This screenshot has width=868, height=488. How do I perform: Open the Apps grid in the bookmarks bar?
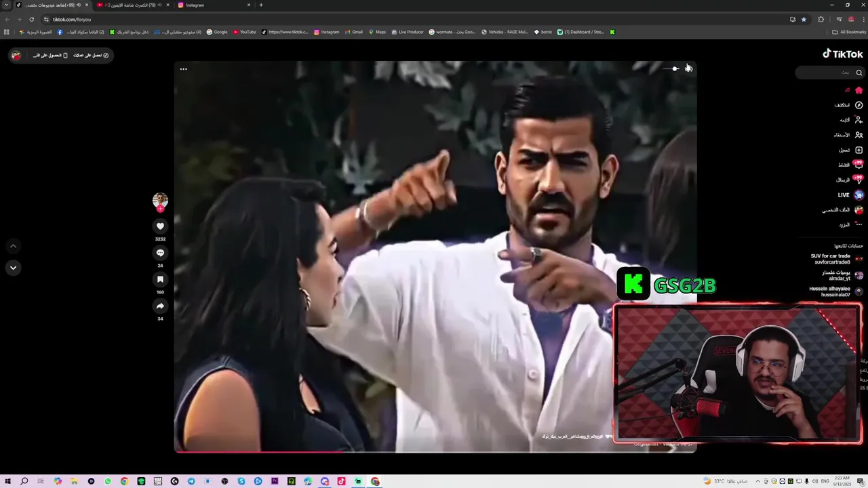[x=7, y=32]
